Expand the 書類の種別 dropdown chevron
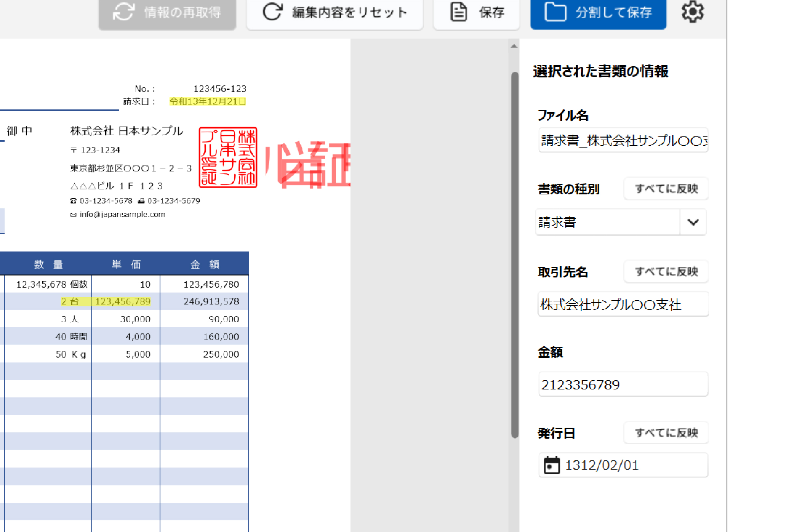Viewport: 798px width, 532px height. pos(693,222)
